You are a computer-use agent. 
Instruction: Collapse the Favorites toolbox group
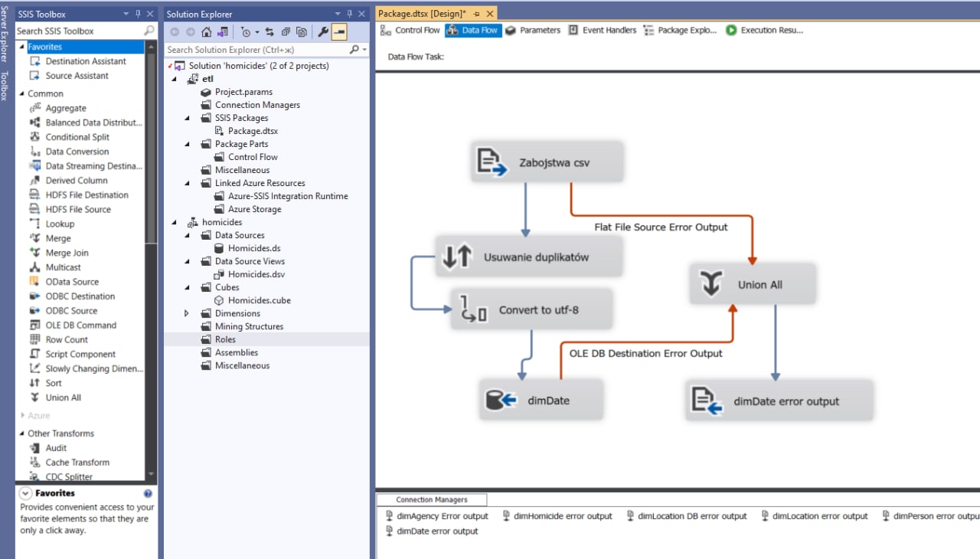[21, 47]
